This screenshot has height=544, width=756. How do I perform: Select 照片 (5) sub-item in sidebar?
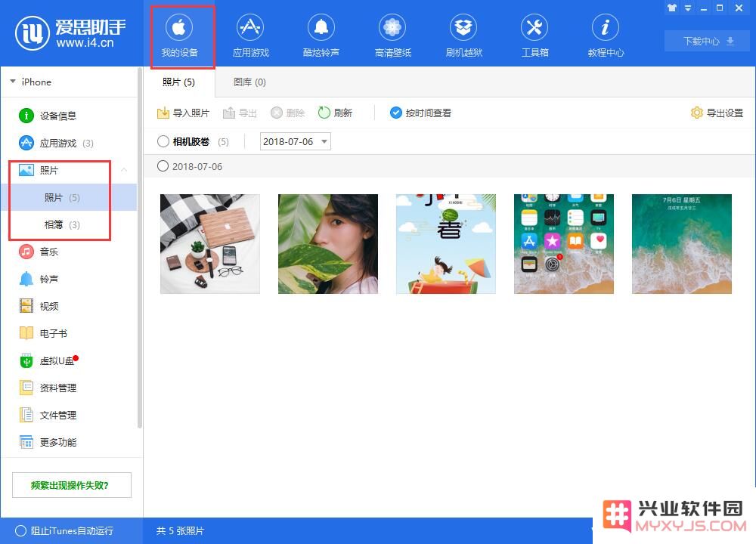tap(69, 197)
